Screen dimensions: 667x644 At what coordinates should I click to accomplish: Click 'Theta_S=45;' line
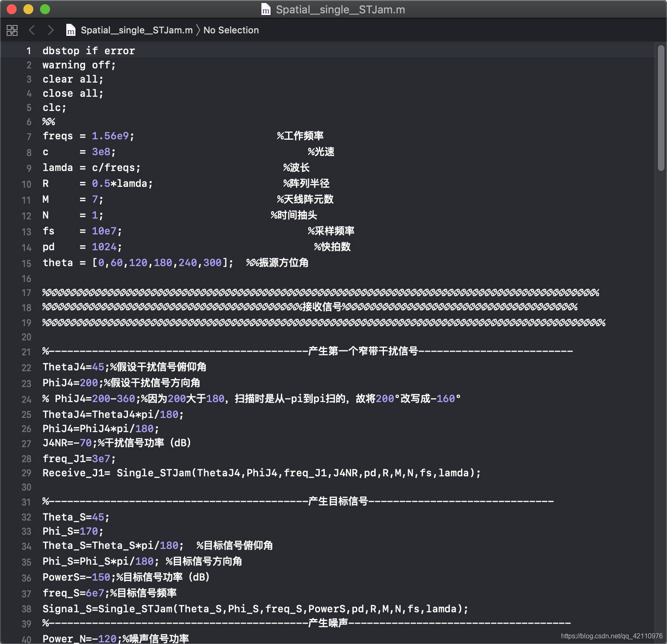pos(76,517)
